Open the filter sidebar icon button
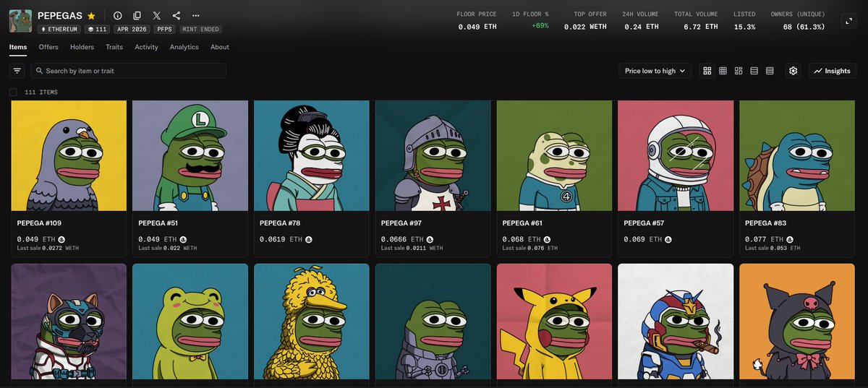Viewport: 868px width, 388px height. (17, 71)
